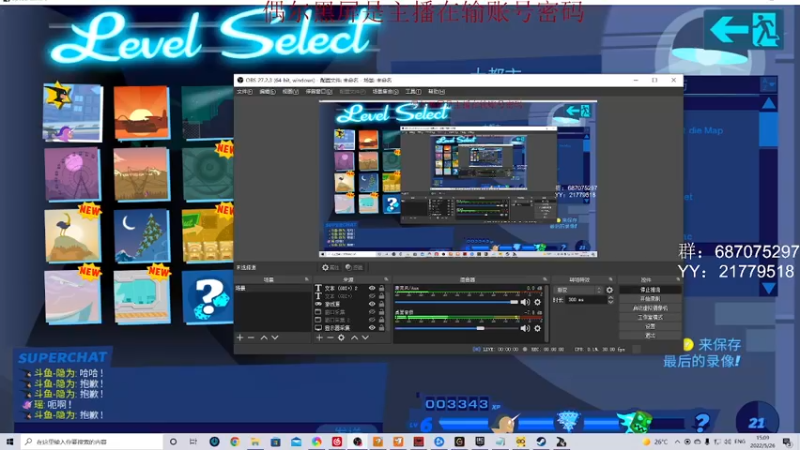Move source down in Sources panel
Image resolution: width=800 pixels, height=450 pixels.
tap(365, 338)
